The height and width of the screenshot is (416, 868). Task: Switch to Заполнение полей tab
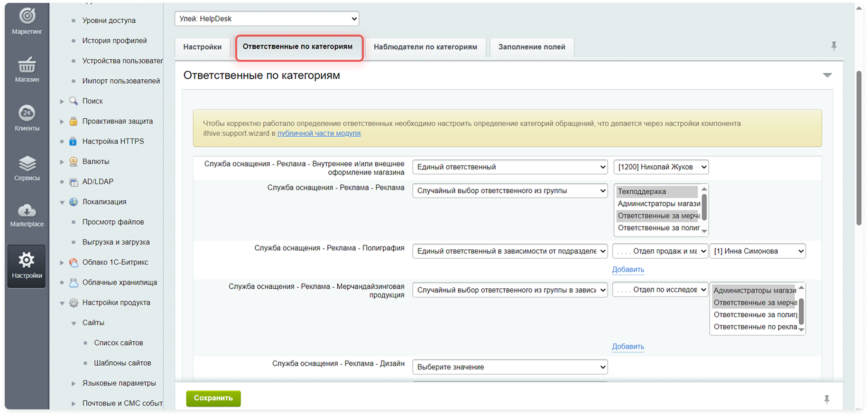(x=531, y=47)
